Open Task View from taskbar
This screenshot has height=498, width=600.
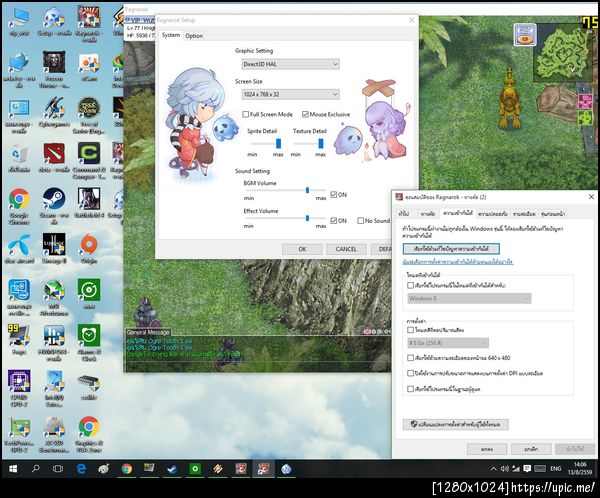pyautogui.click(x=58, y=469)
